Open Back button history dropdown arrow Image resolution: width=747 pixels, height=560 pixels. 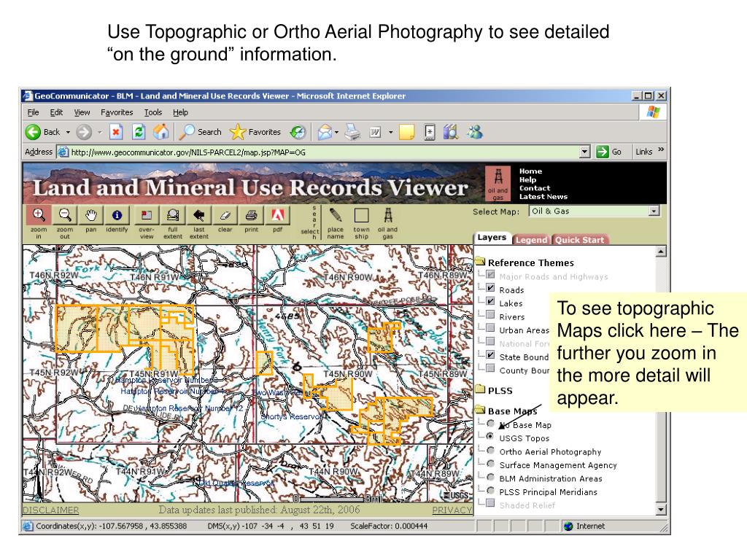[68, 132]
